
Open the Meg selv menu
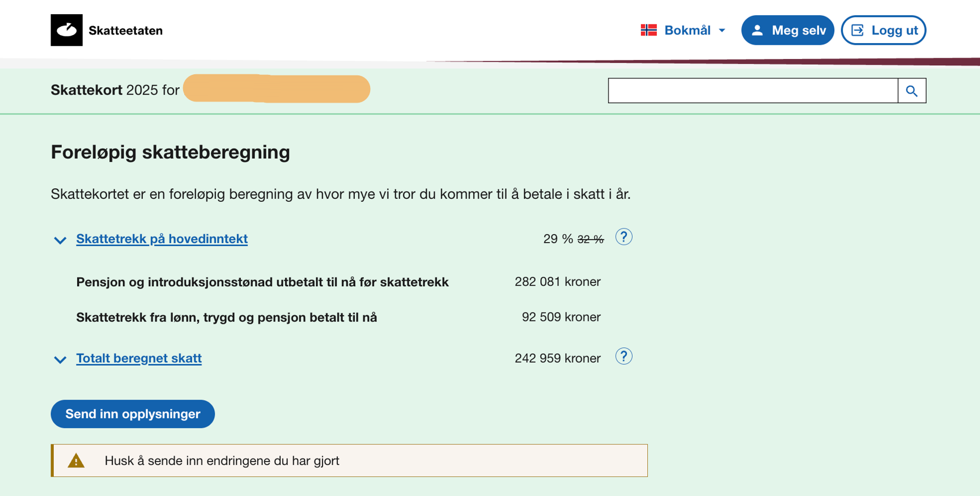(x=787, y=31)
